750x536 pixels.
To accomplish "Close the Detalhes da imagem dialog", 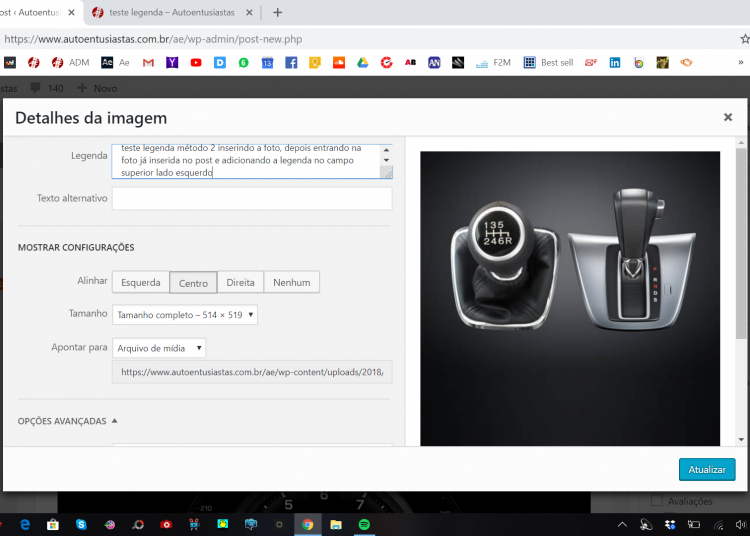I will (x=727, y=117).
